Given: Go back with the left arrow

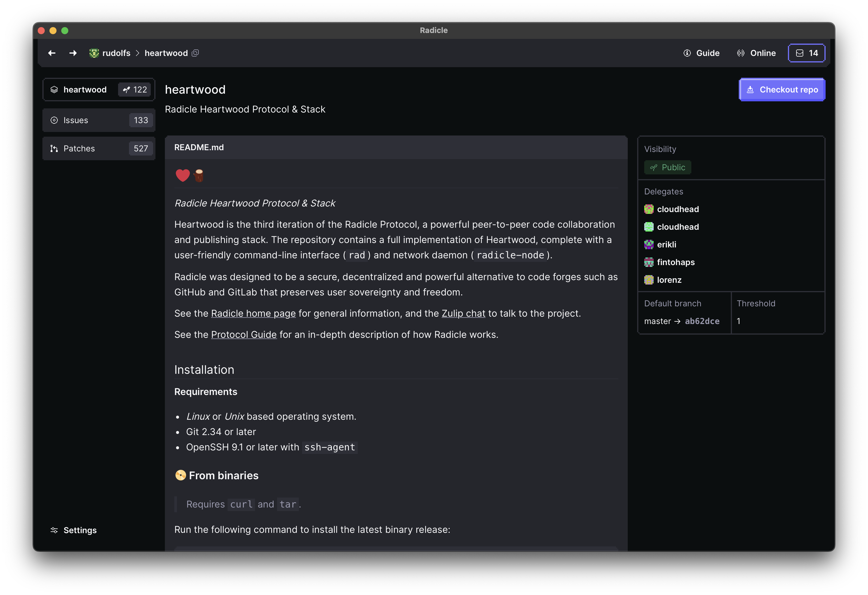Looking at the screenshot, I should coord(52,53).
